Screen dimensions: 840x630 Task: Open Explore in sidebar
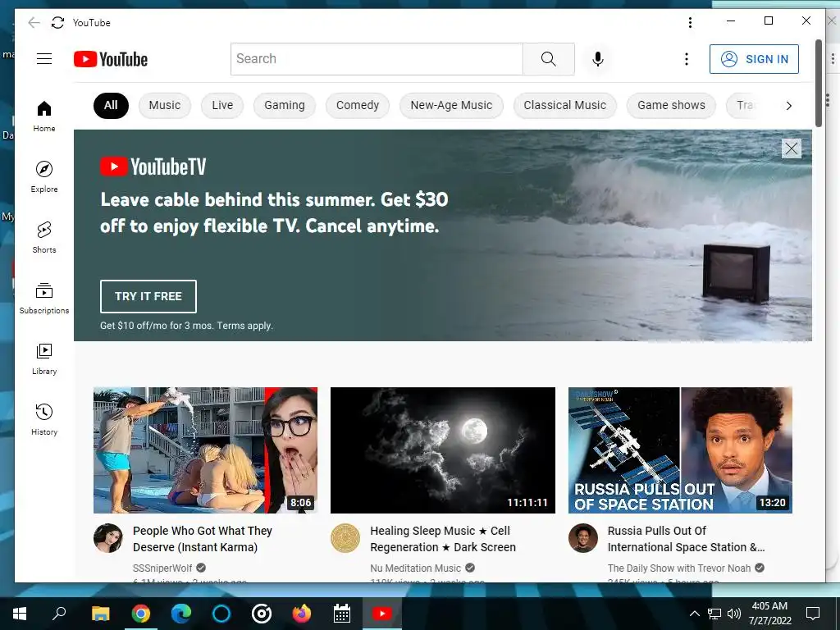pos(44,177)
